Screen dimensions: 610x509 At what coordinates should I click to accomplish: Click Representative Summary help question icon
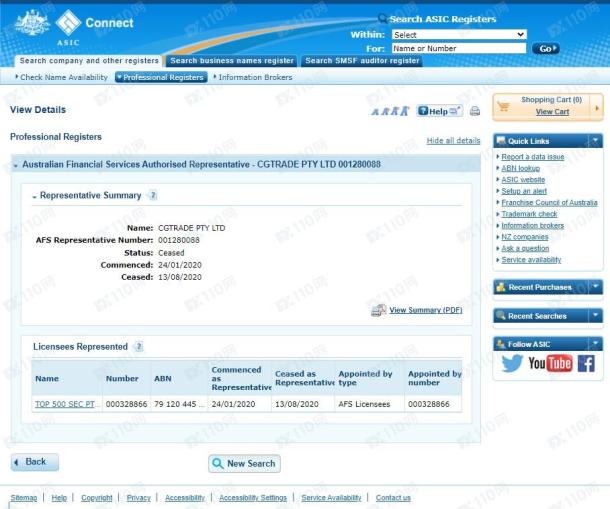tap(153, 195)
